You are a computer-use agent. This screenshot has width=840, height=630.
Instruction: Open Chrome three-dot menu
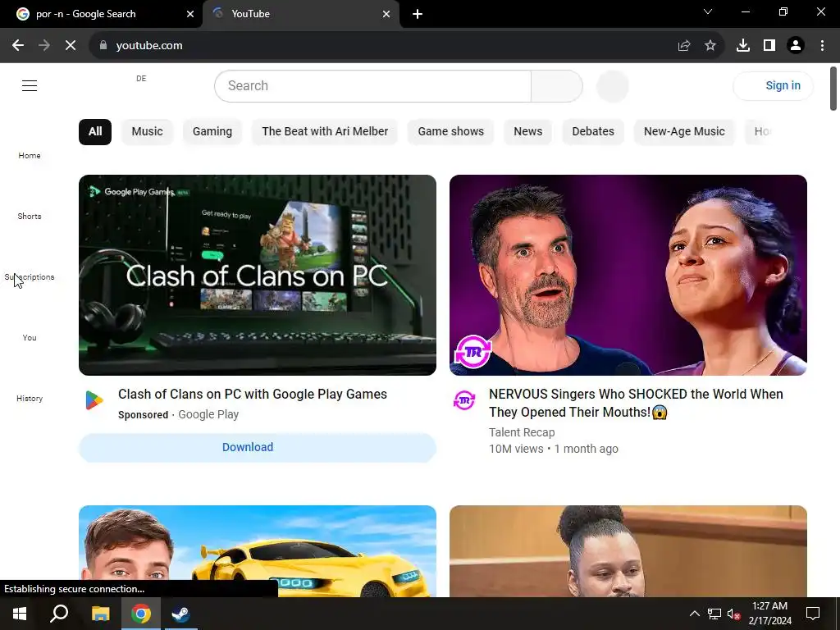tap(822, 46)
